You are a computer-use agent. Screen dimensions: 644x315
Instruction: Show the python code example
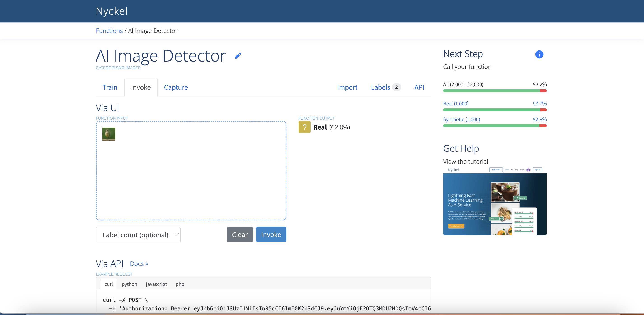tap(129, 284)
